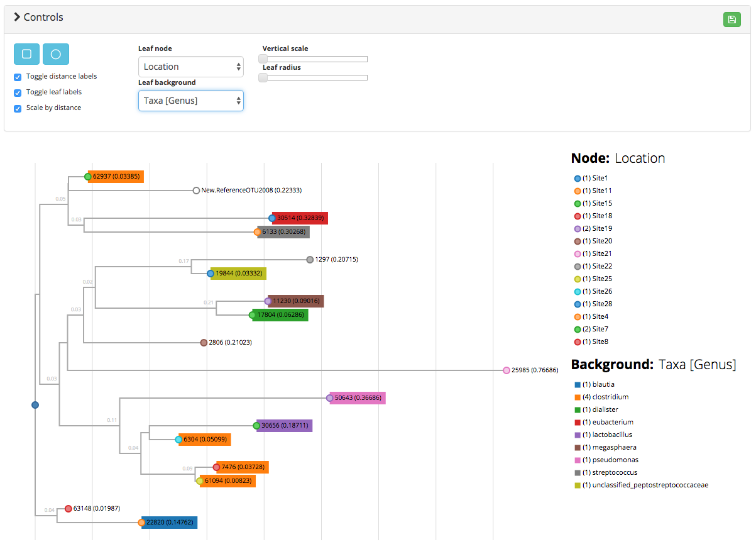Uncheck Toggle distance labels checkbox

pyautogui.click(x=18, y=77)
